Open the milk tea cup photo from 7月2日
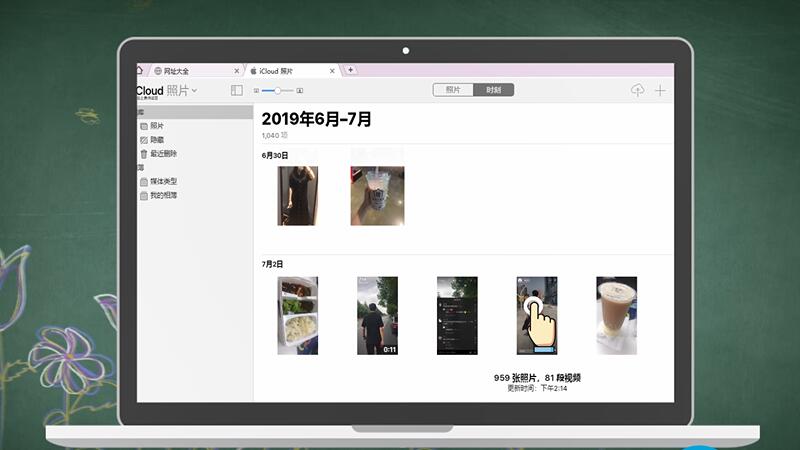 pos(616,316)
